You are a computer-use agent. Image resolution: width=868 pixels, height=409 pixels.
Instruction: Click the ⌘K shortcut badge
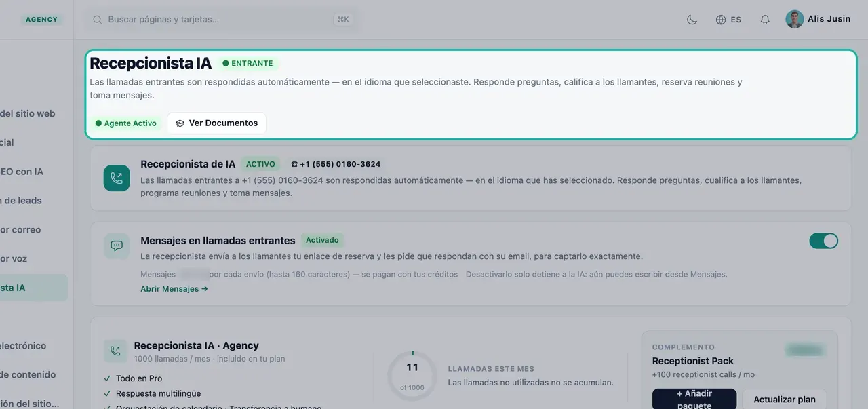343,20
